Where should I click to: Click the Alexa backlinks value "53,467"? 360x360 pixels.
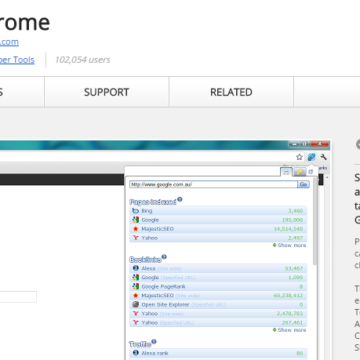[x=294, y=268]
